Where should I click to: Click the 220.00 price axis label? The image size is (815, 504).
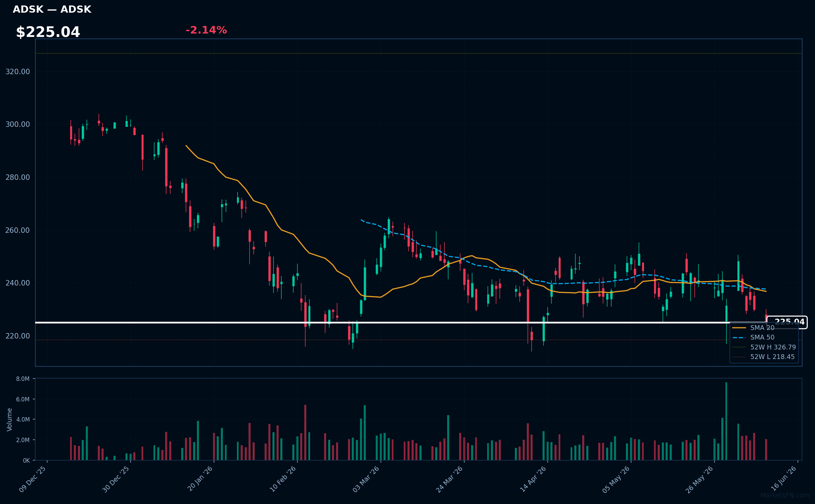click(x=18, y=336)
